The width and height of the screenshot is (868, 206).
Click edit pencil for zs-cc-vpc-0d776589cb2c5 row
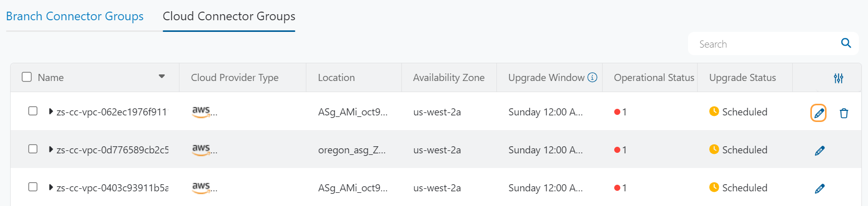click(819, 151)
